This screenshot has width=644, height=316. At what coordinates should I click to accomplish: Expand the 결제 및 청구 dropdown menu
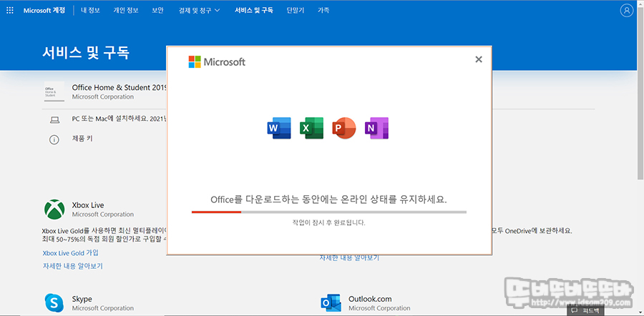(x=200, y=11)
